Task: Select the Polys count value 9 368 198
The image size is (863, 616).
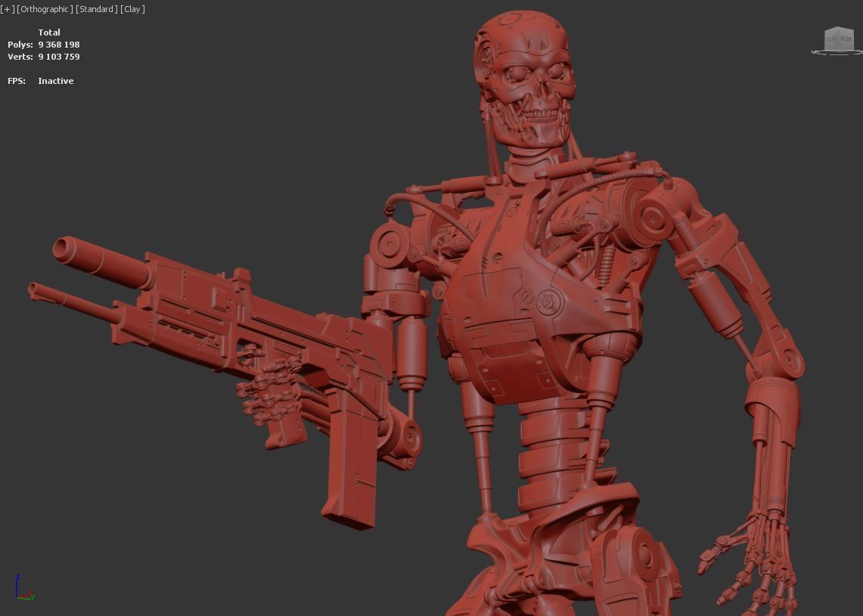Action: 59,45
